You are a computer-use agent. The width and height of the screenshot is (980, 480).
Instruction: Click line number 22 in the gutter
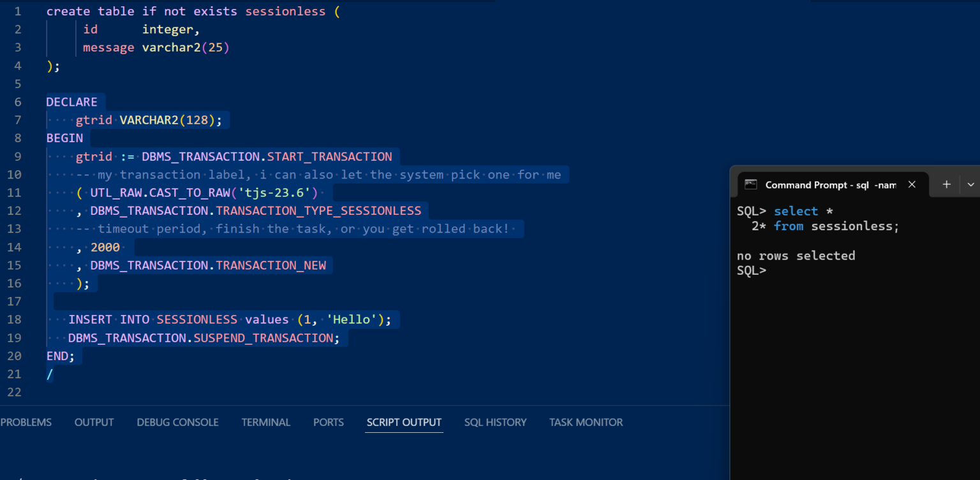15,392
